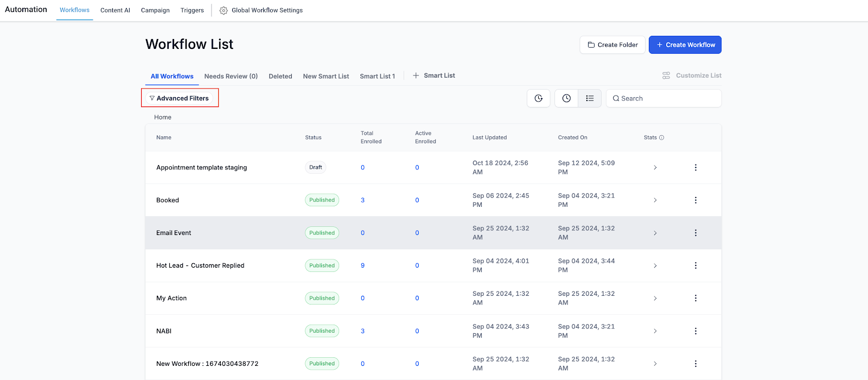
Task: Select the Needs Review (0) tab
Action: [231, 77]
